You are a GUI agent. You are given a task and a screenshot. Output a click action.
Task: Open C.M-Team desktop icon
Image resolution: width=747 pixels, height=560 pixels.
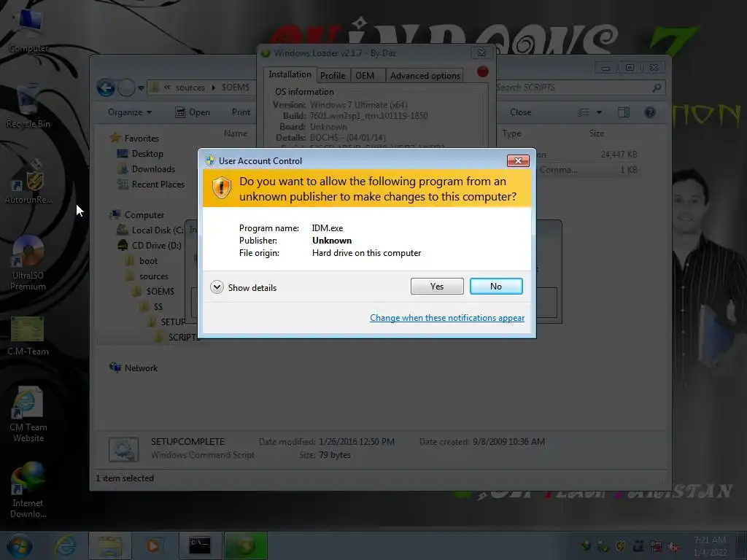(28, 336)
